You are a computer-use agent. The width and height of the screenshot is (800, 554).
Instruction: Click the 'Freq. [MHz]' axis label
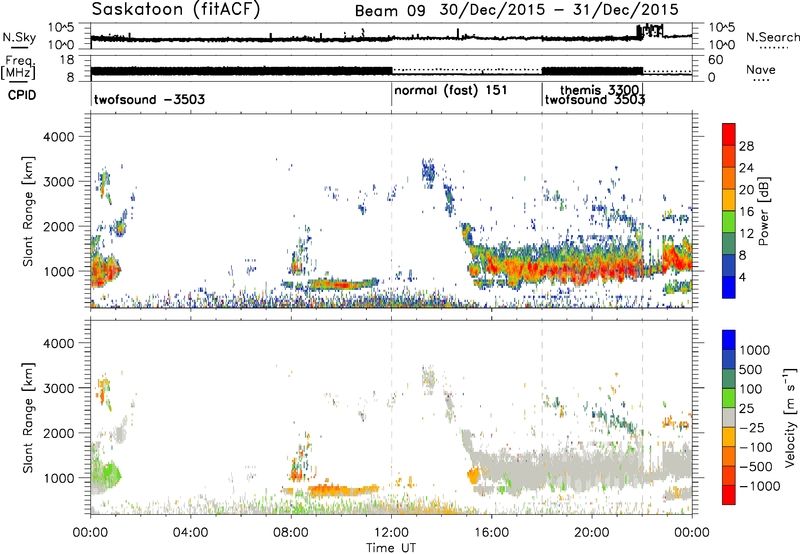[x=18, y=68]
